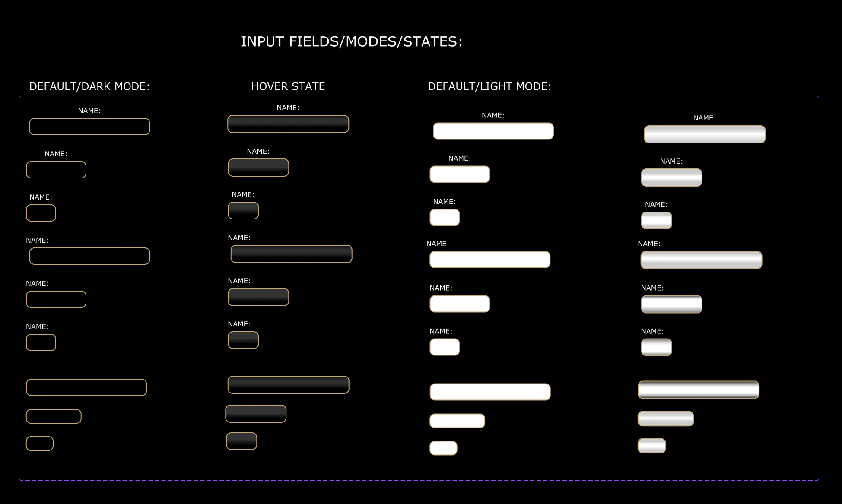The height and width of the screenshot is (504, 842).
Task: Click the first medium-width dark mode NAME field
Action: [56, 170]
